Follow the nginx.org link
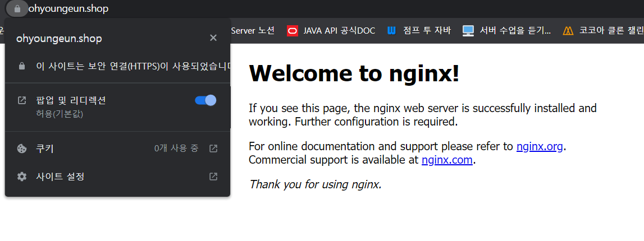Viewport: 644px width, 241px height. pos(540,146)
